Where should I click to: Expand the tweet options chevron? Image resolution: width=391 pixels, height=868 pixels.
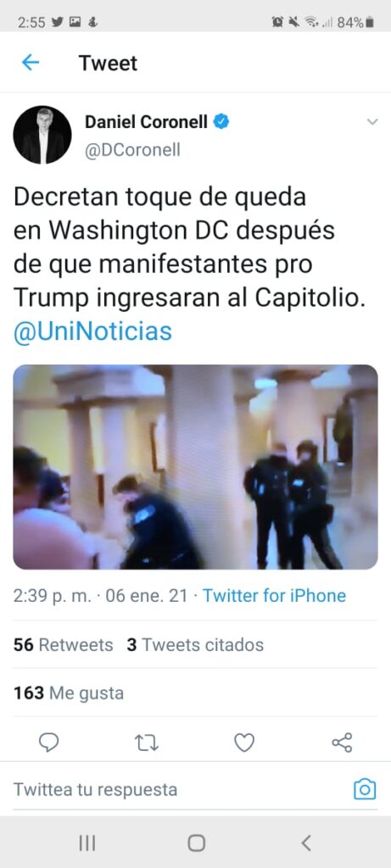[x=372, y=122]
